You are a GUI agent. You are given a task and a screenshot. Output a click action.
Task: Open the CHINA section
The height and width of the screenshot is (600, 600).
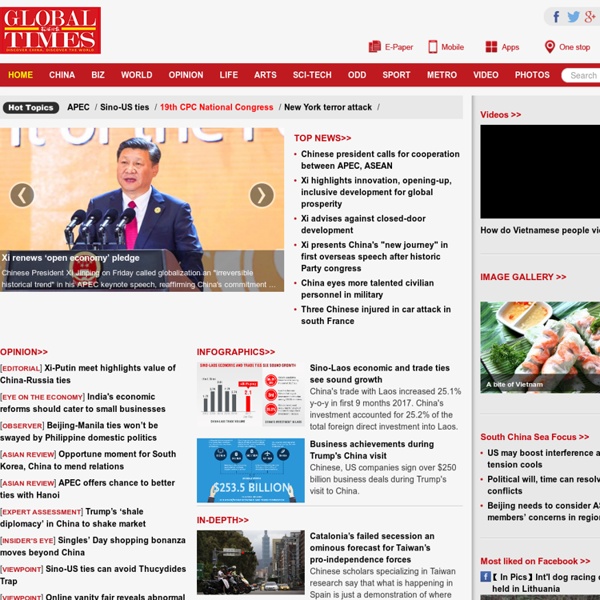[x=62, y=75]
